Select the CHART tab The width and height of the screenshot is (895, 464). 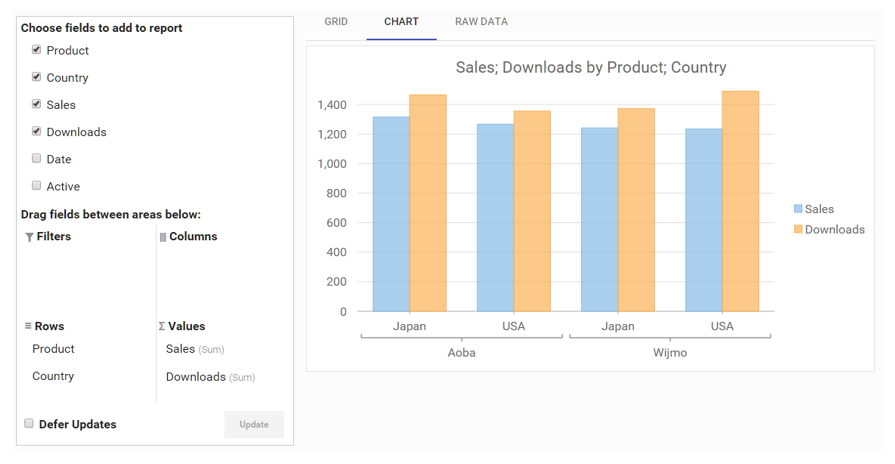coord(401,22)
